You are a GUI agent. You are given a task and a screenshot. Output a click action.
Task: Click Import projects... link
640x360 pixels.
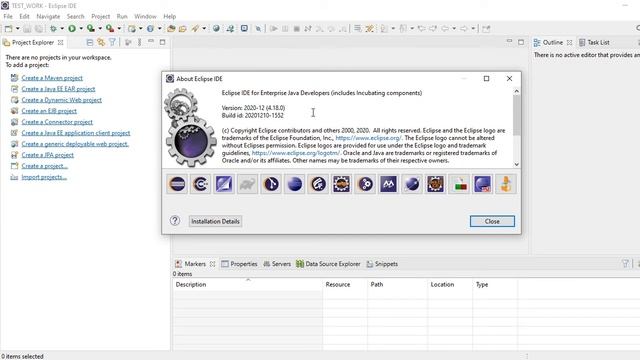(x=44, y=177)
